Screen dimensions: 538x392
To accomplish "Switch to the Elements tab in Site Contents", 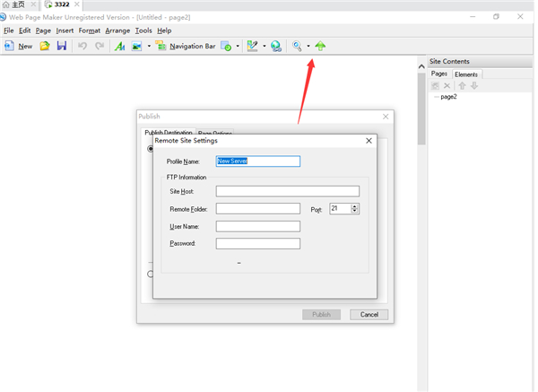I will tap(466, 74).
